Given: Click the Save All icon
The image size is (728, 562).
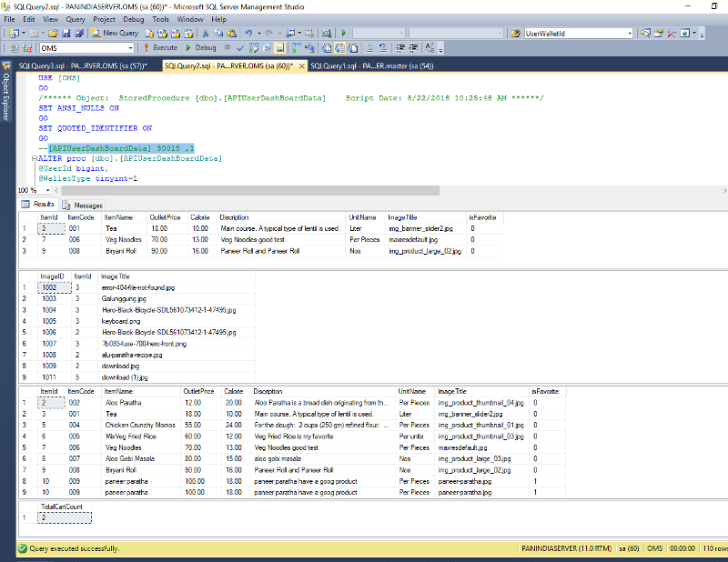Looking at the screenshot, I should [x=79, y=33].
